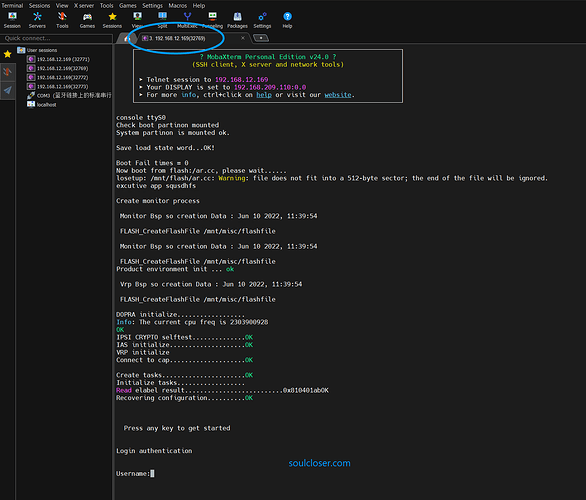Click the Split toolbar icon

(162, 20)
